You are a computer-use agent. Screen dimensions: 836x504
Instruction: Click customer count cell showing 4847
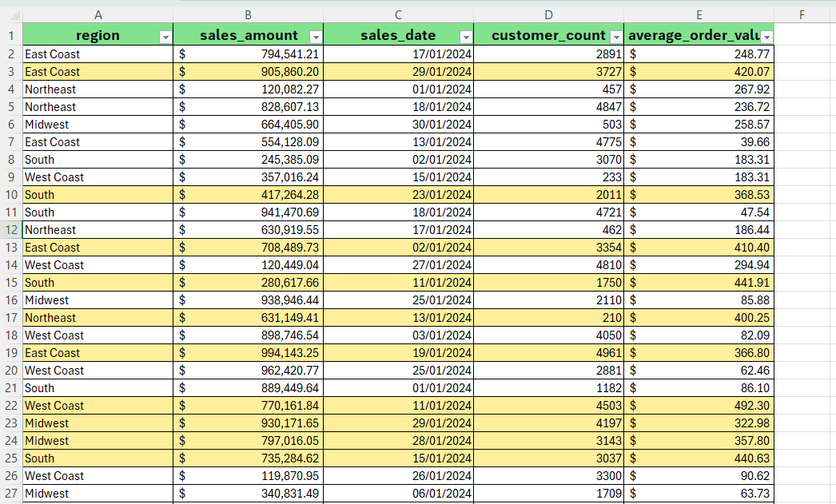[548, 107]
